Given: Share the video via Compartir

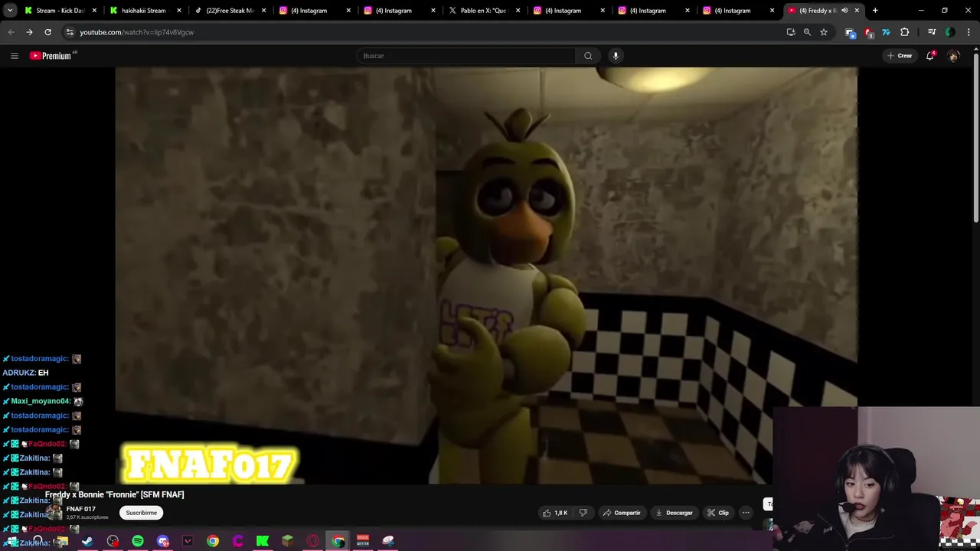Looking at the screenshot, I should 621,513.
